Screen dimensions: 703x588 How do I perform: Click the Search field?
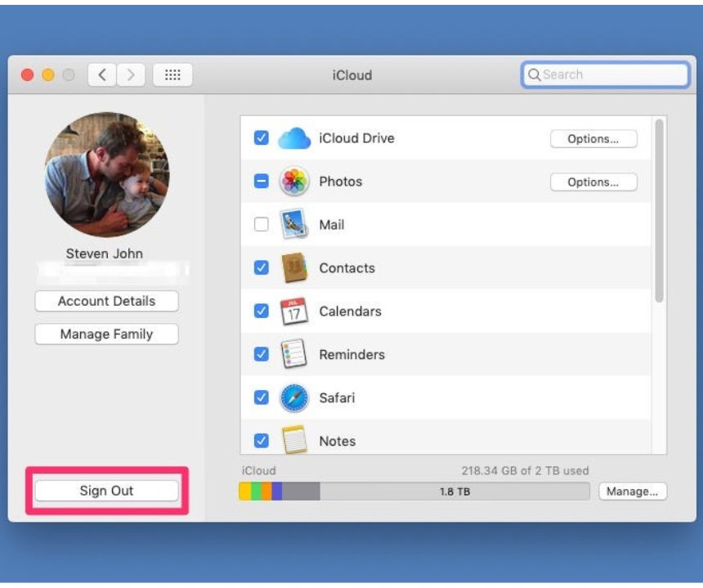pos(605,74)
